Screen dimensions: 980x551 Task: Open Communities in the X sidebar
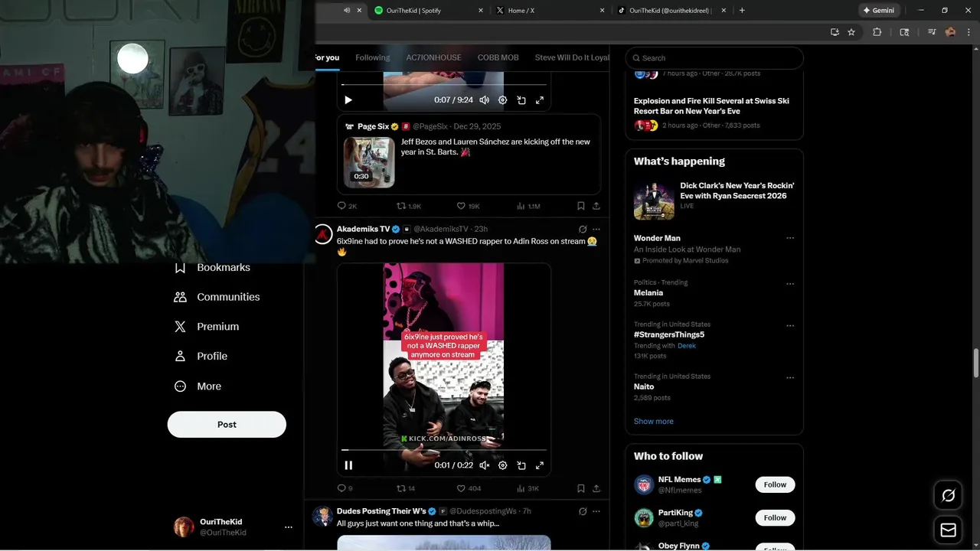(217, 297)
